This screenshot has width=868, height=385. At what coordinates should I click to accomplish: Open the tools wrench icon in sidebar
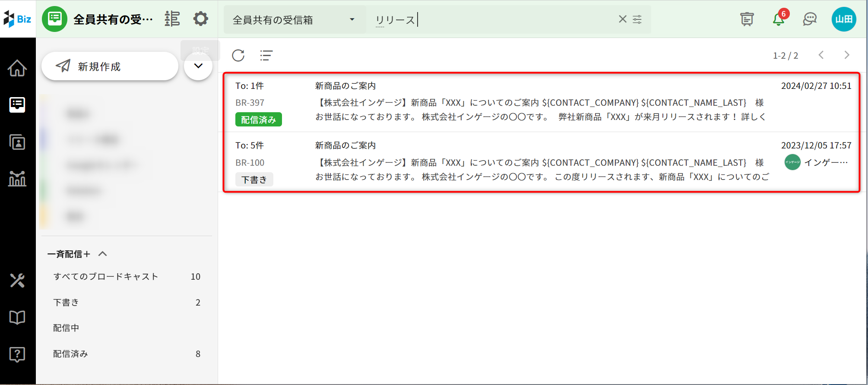coord(17,281)
